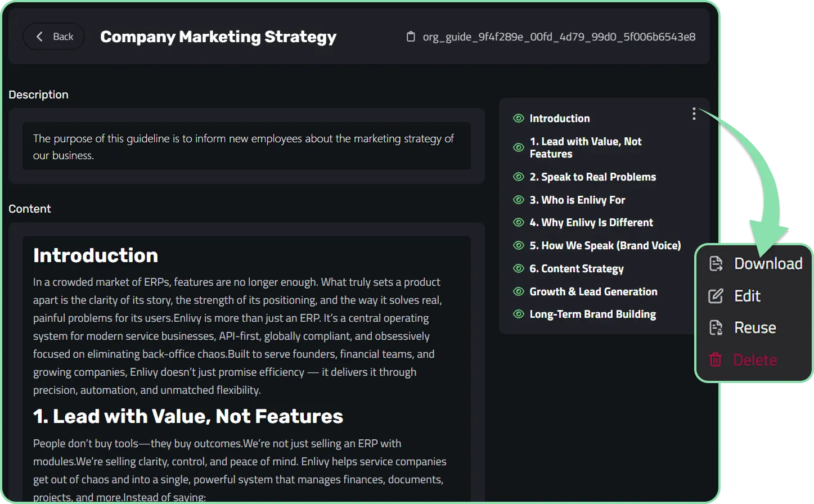Screen dimensions: 814x504
Task: Choose Reuse from the context menu
Action: click(x=754, y=327)
